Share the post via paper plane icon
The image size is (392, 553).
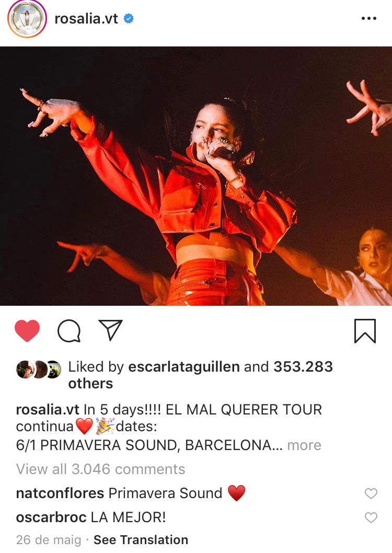[111, 330]
